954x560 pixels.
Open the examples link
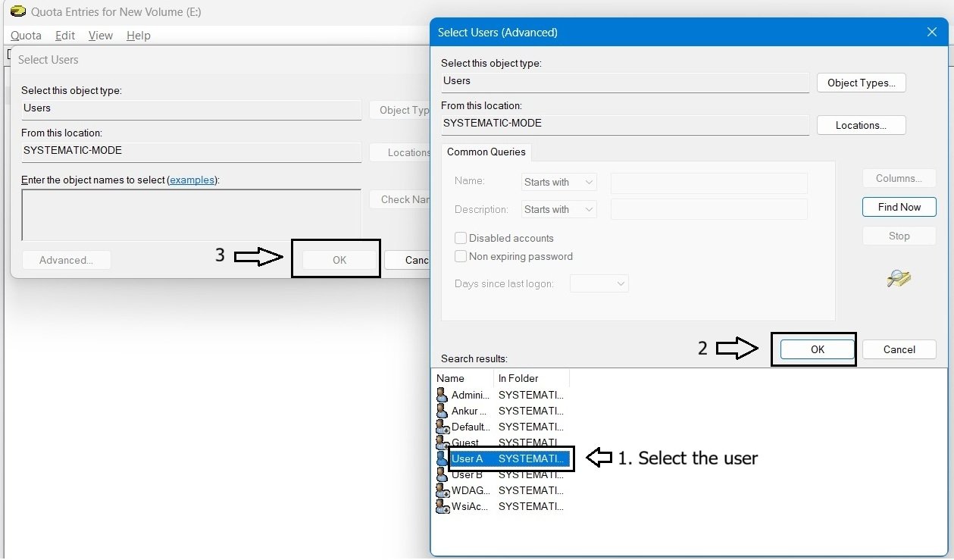(x=192, y=180)
